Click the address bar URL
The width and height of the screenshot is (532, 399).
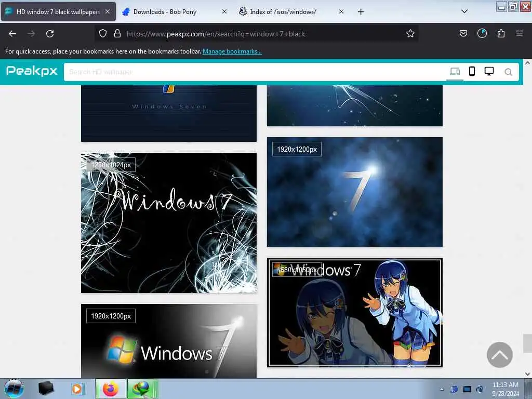pos(216,34)
